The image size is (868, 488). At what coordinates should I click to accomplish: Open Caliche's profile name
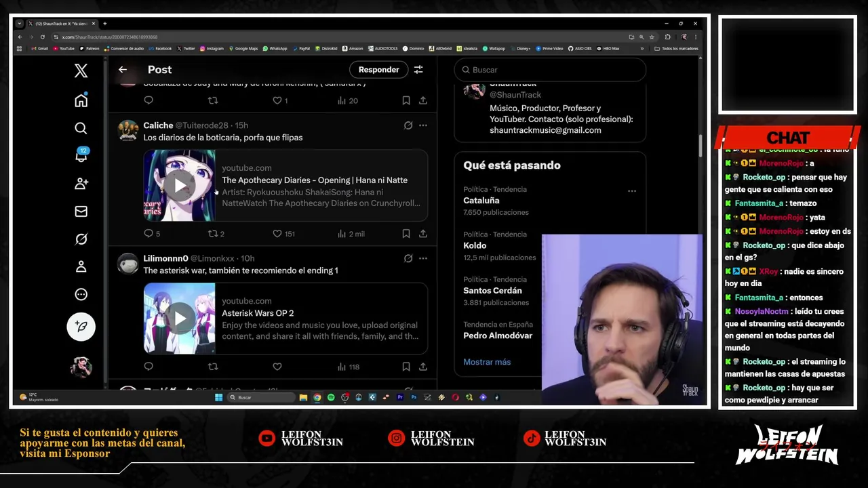(x=158, y=125)
